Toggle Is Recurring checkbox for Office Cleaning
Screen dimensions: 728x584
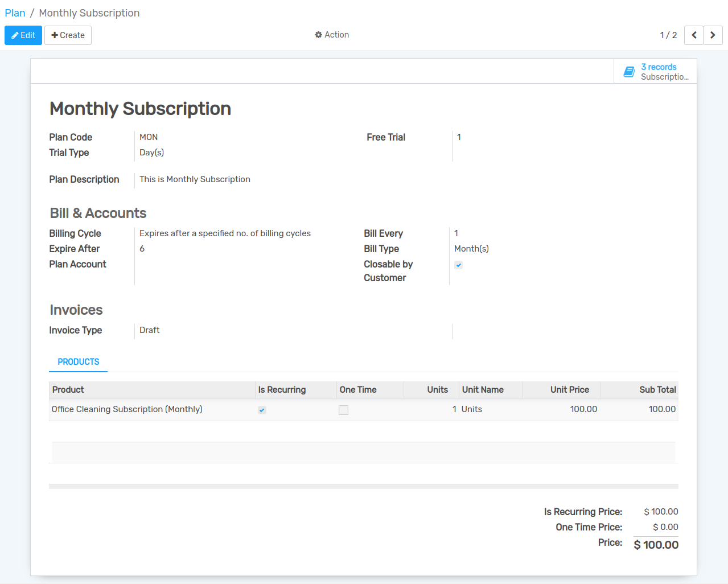pos(262,410)
